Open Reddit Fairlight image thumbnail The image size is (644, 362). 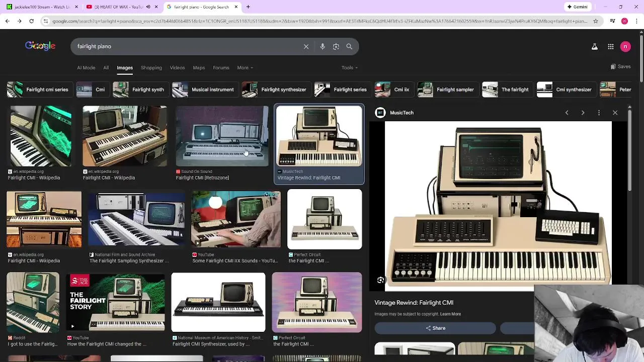[x=33, y=302]
